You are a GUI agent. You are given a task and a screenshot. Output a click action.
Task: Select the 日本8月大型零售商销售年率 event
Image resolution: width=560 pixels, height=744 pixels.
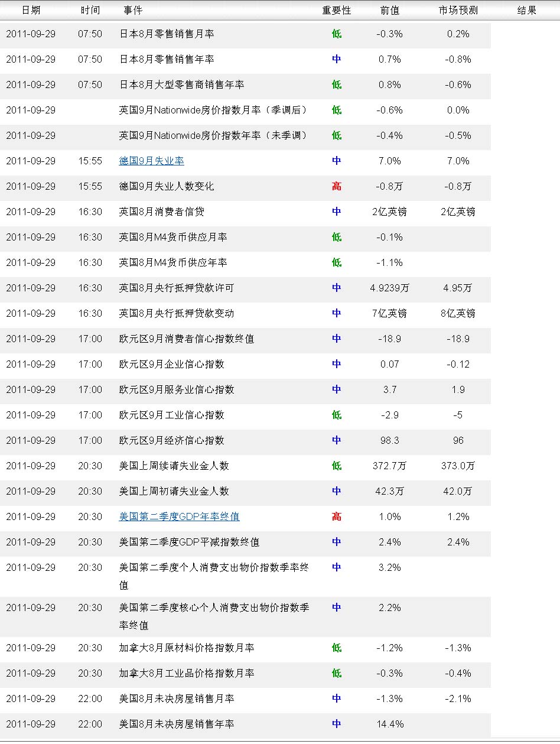click(181, 85)
